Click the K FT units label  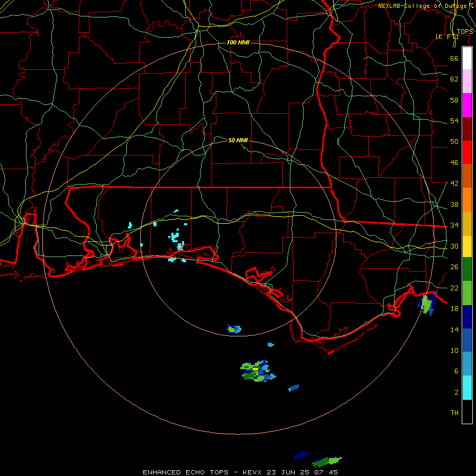coord(447,36)
